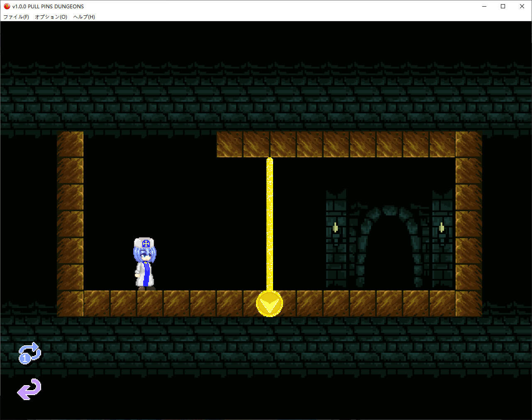
Task: Click the right torch beside the archway
Action: (x=442, y=228)
